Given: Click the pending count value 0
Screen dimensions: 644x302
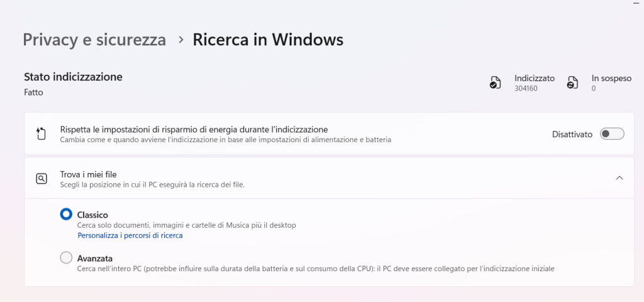Looking at the screenshot, I should [x=594, y=88].
